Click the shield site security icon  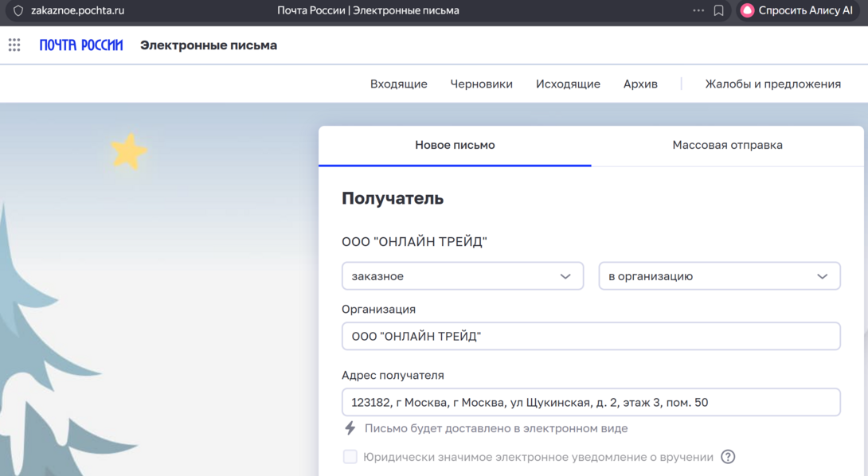(18, 11)
